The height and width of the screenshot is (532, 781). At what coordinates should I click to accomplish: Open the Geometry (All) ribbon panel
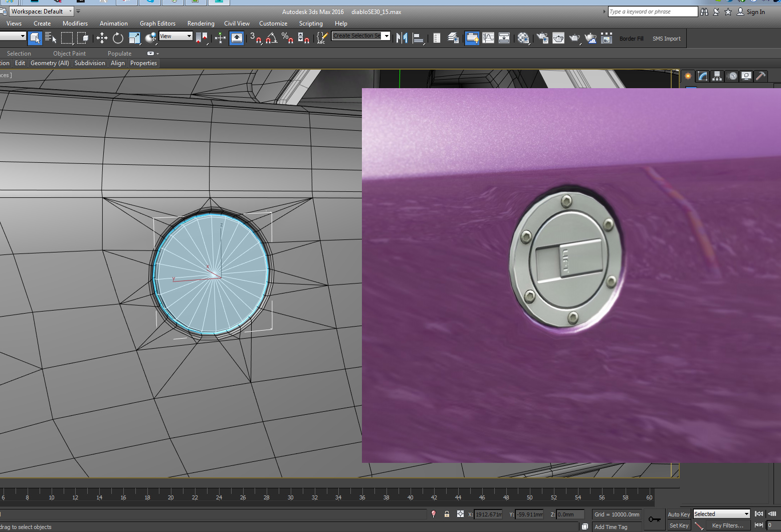[50, 63]
